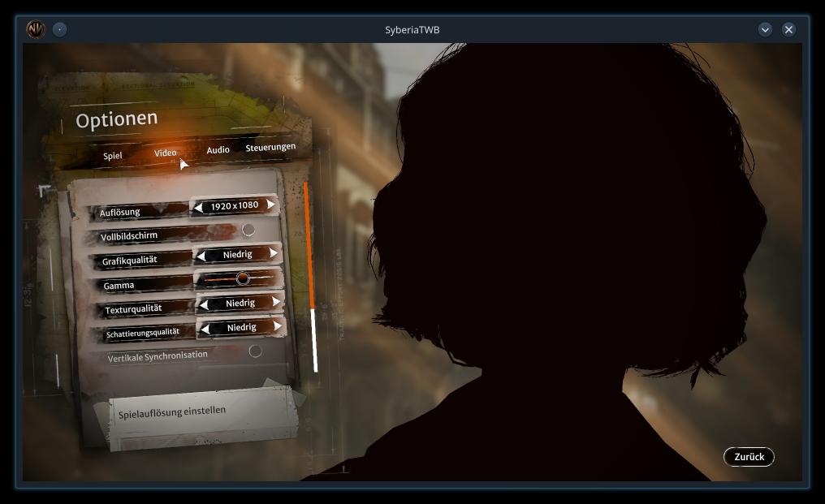Increase Auflösung with right arrow
825x504 pixels.
[271, 205]
